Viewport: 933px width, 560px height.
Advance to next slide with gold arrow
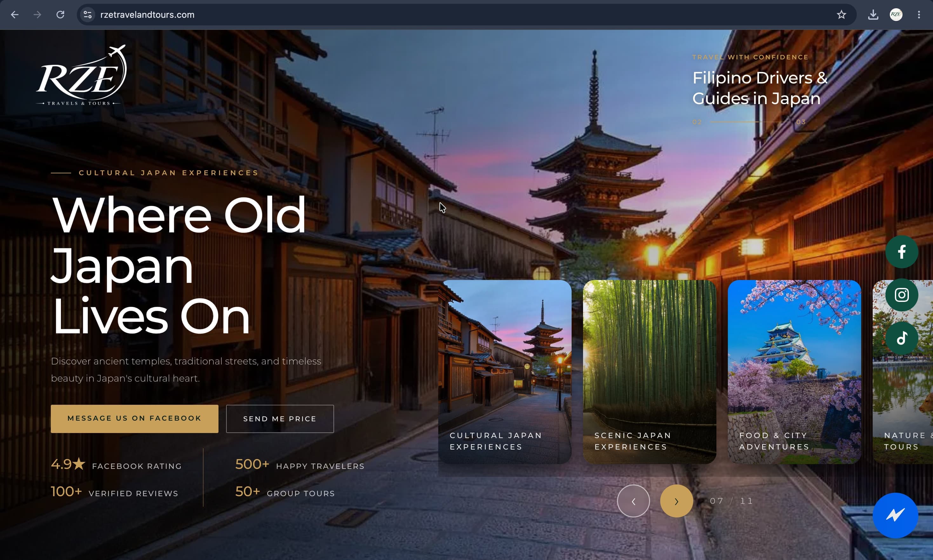point(676,501)
